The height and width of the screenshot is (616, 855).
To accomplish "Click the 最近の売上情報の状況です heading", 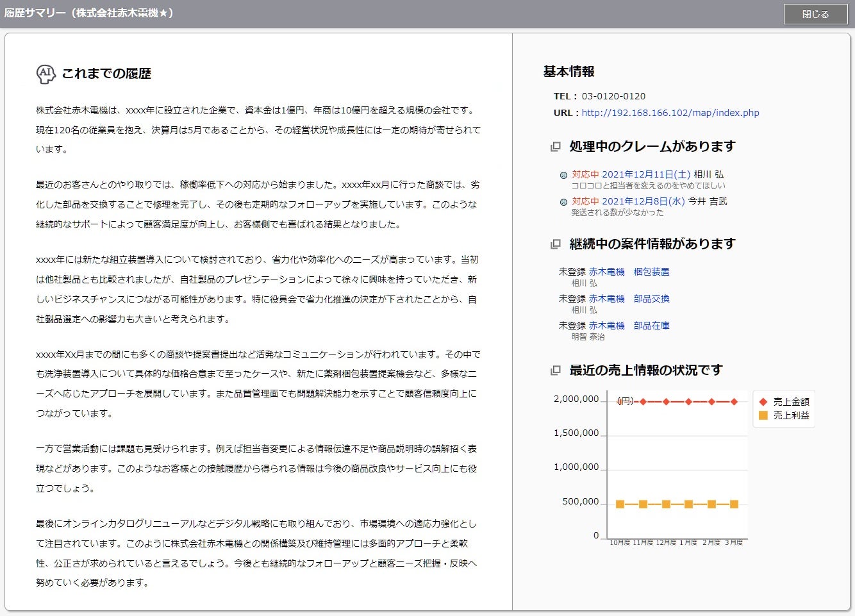I will (x=646, y=370).
